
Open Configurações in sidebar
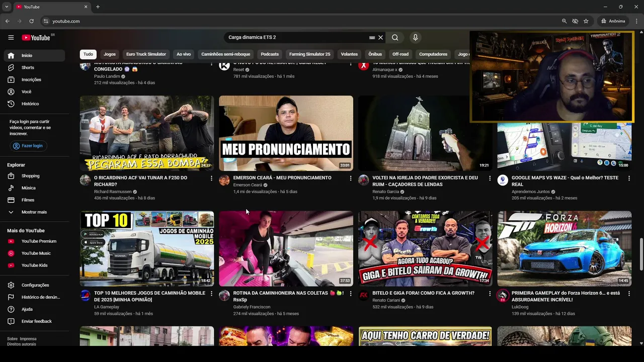(34, 285)
